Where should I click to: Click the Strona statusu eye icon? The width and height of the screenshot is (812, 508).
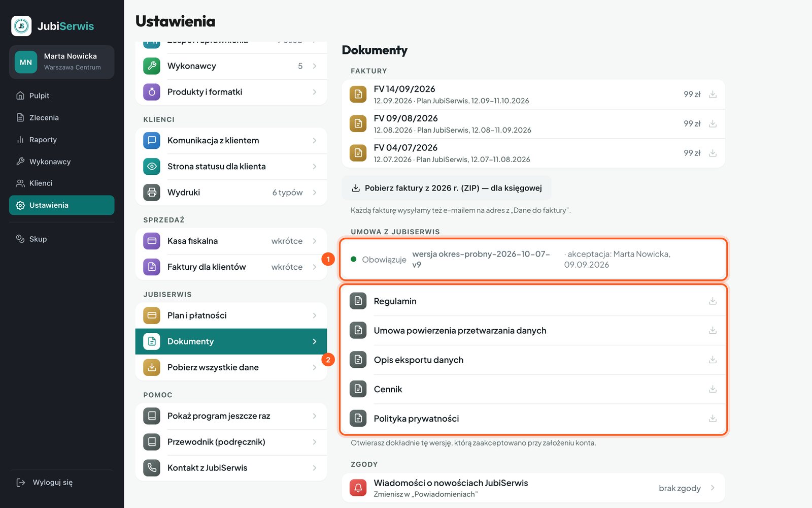click(x=152, y=167)
